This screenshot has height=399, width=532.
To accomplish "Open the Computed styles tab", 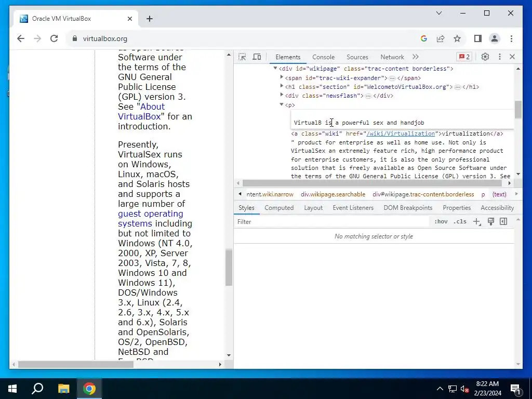I will click(x=279, y=208).
